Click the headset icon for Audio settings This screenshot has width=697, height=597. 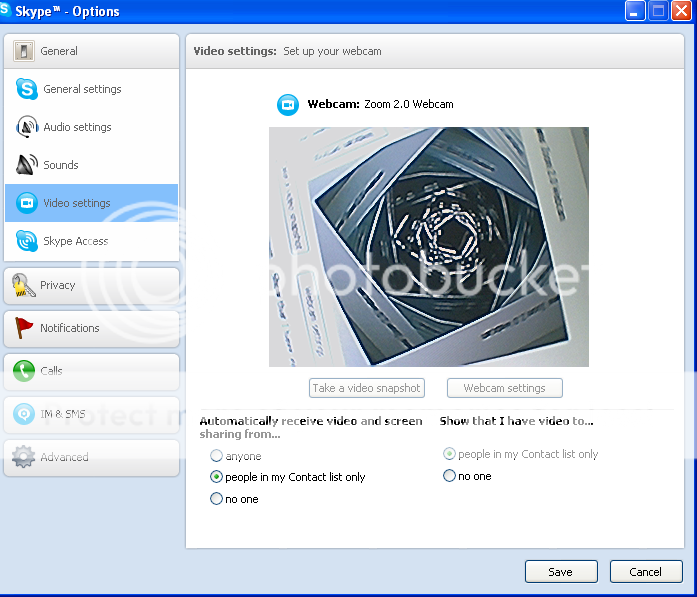[x=27, y=127]
